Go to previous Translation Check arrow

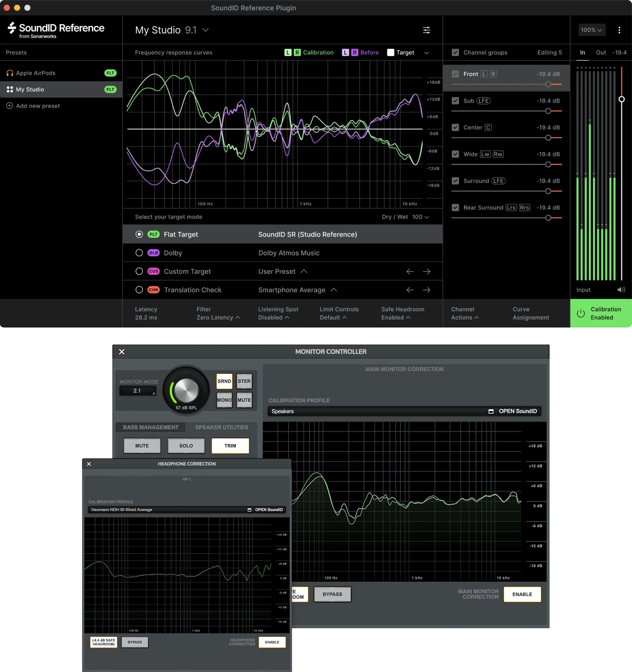coord(410,290)
